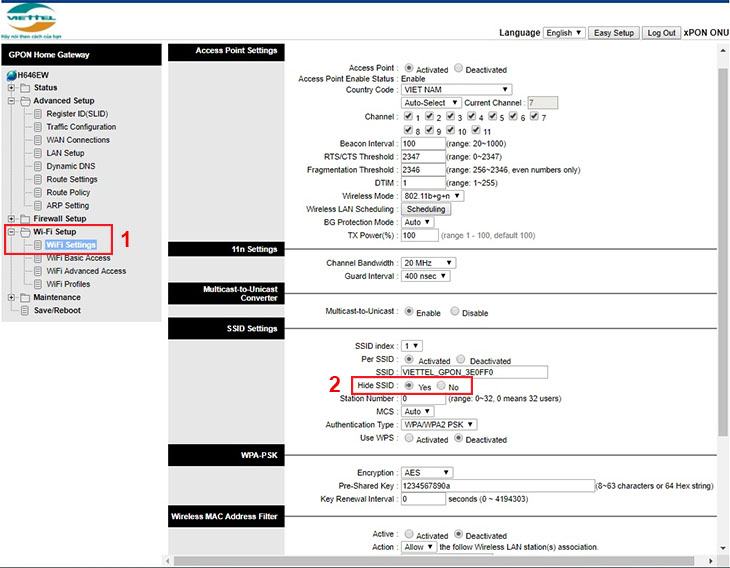
Task: Open the Wireless Mode dropdown
Action: (x=432, y=196)
